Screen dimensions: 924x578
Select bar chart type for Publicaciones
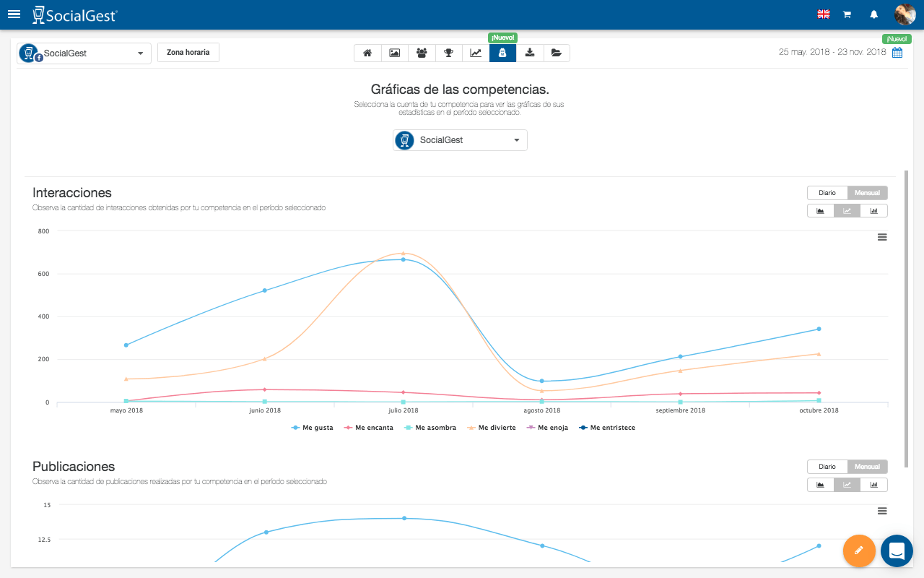(874, 485)
